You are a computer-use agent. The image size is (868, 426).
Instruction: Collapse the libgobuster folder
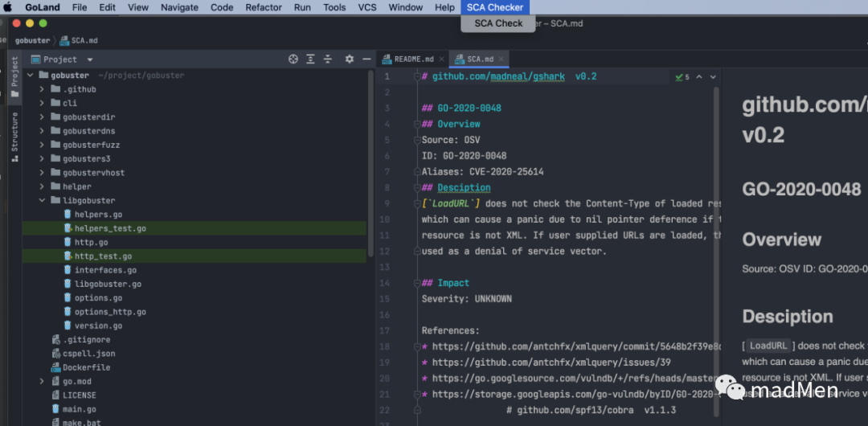coord(42,200)
